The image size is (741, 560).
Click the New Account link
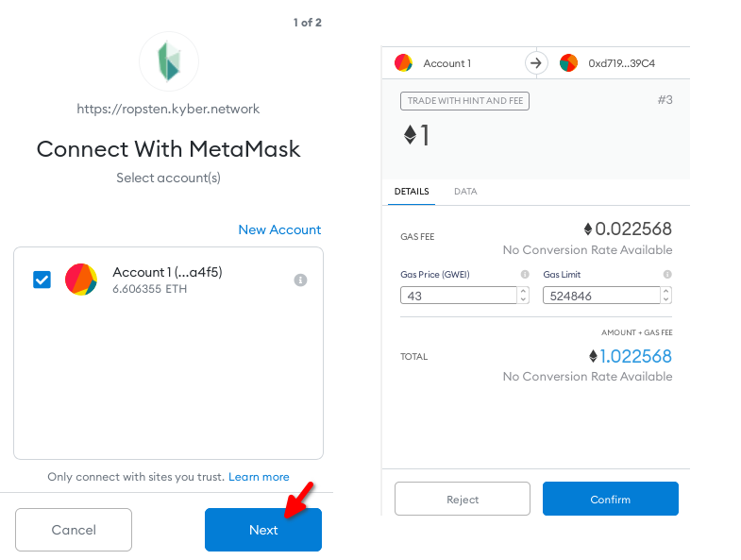(279, 229)
